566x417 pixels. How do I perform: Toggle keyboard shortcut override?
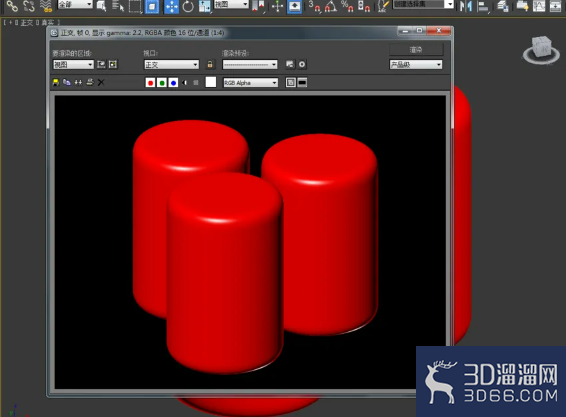[295, 6]
